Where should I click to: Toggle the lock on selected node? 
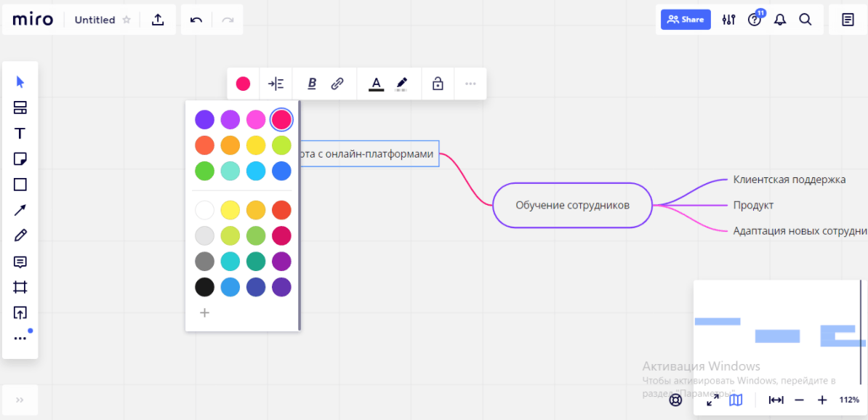click(438, 84)
